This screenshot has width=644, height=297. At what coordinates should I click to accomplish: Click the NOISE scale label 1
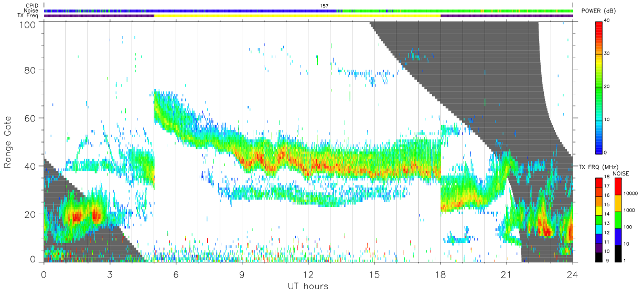tap(625, 260)
